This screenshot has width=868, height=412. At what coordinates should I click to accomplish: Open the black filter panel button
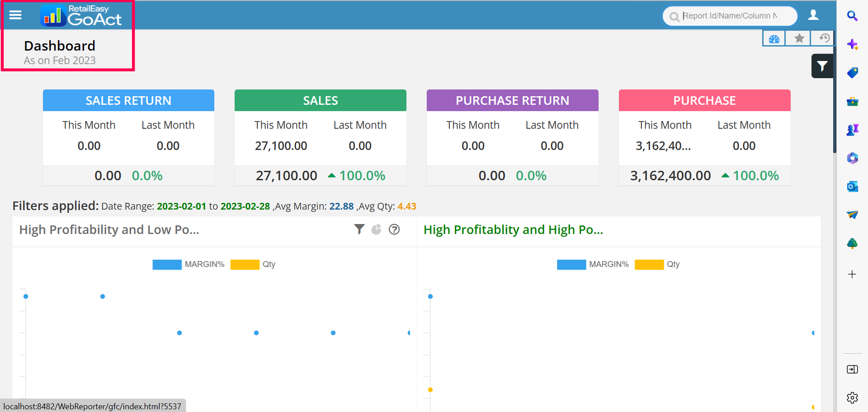(822, 66)
